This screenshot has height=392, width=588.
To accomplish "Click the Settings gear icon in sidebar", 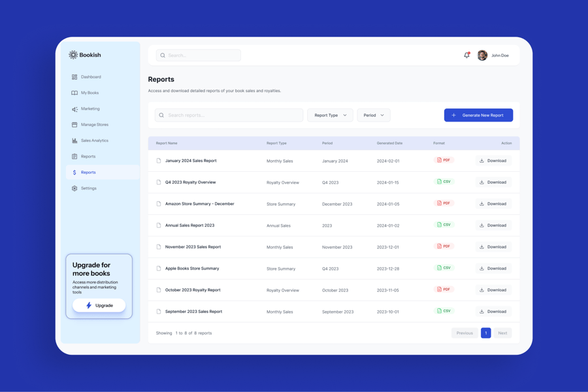I will point(74,188).
